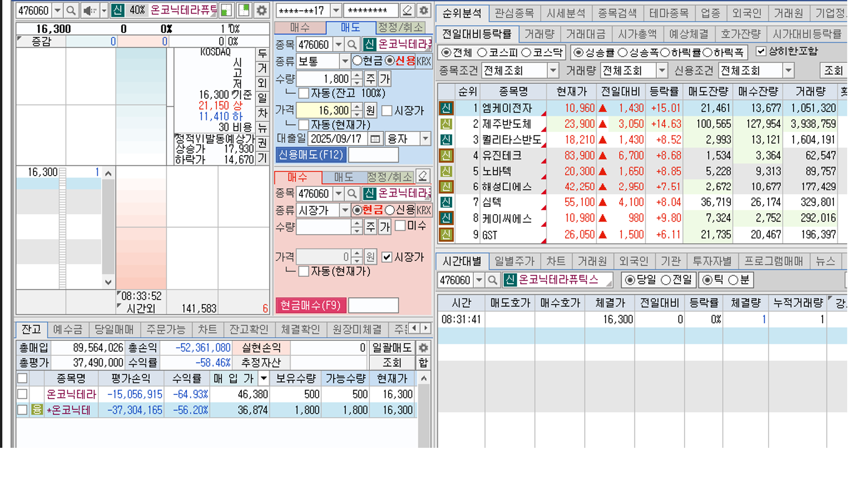Click the 신용매도(F12) button
This screenshot has height=491, width=868.
[310, 155]
